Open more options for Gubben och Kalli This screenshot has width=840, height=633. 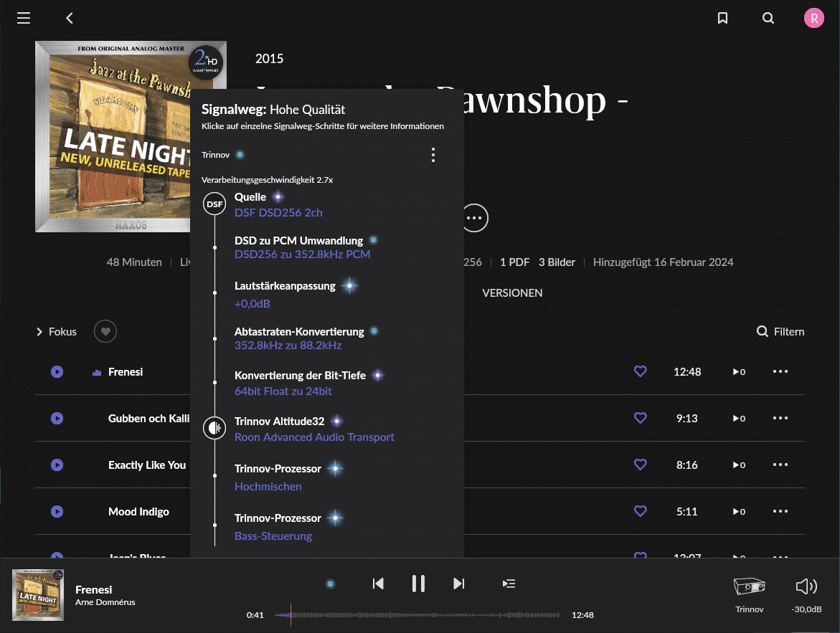tap(780, 418)
